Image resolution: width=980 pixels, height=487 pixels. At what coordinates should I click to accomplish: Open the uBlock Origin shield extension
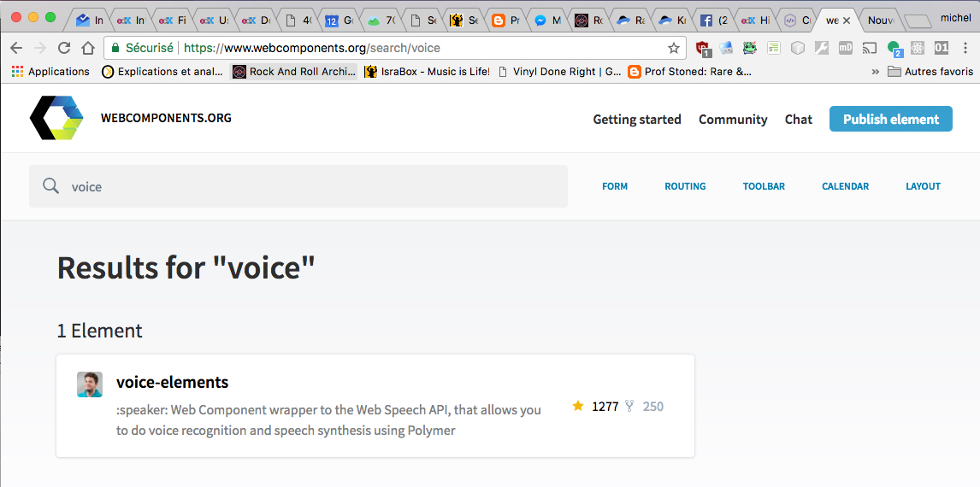pyautogui.click(x=703, y=48)
